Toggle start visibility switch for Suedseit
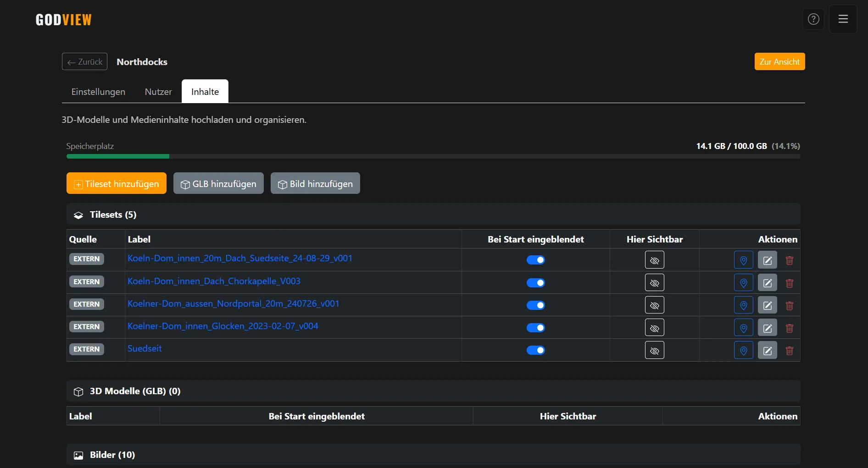This screenshot has width=868, height=468. [x=535, y=350]
